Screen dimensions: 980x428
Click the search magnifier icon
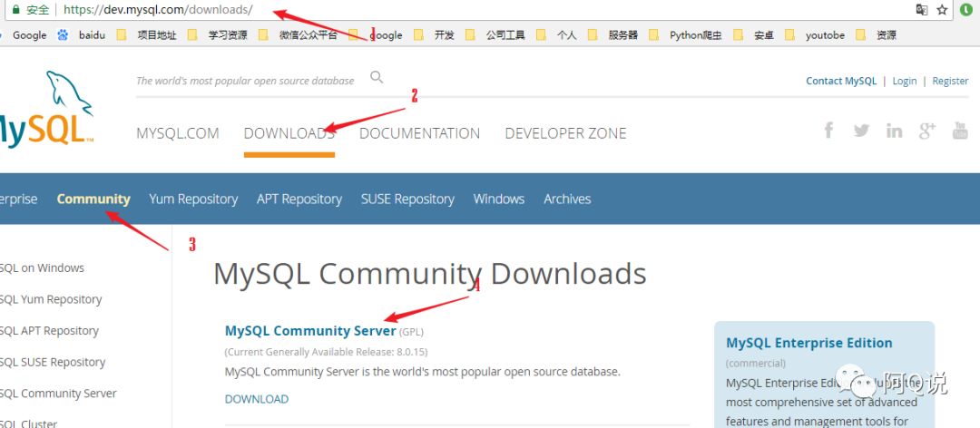click(x=377, y=77)
